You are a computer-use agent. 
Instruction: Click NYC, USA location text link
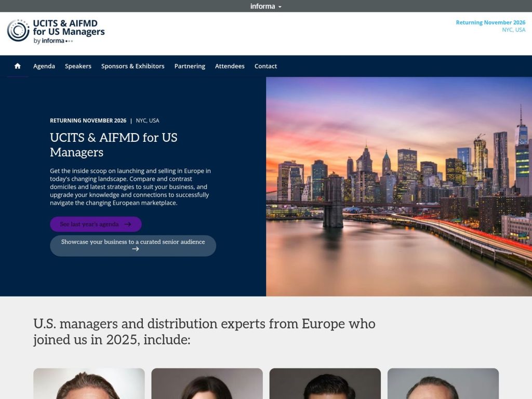(514, 30)
